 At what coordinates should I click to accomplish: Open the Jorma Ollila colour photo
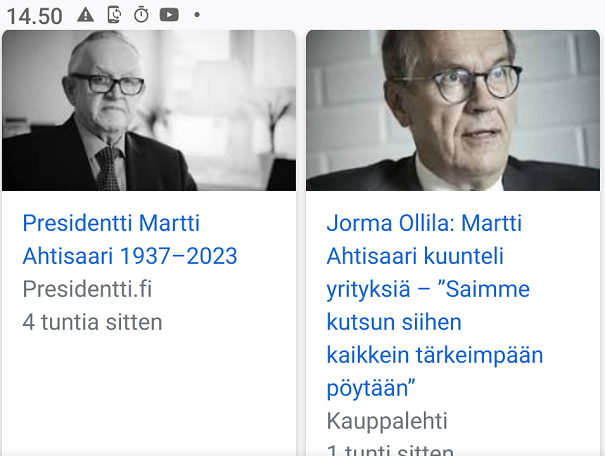452,110
